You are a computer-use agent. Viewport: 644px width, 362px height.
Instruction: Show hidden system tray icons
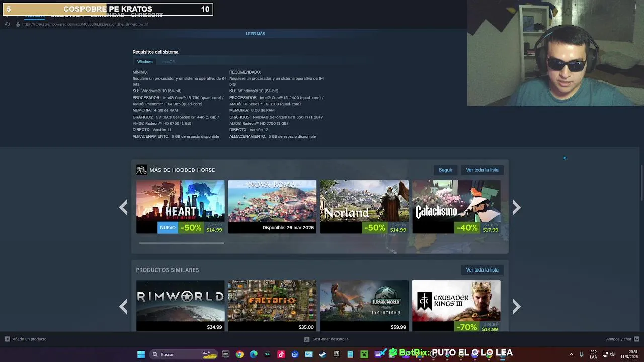tap(571, 354)
